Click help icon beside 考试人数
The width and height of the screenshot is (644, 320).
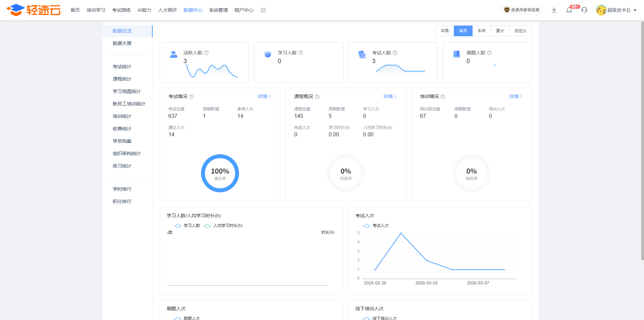click(395, 53)
